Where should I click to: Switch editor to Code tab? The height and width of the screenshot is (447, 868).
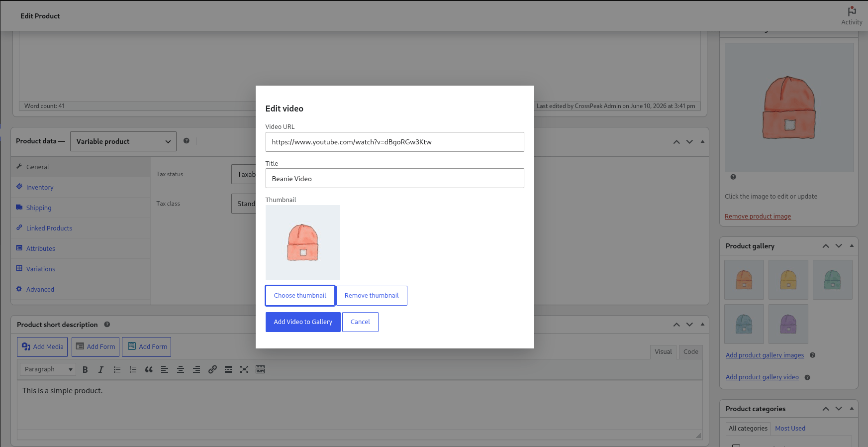(690, 352)
